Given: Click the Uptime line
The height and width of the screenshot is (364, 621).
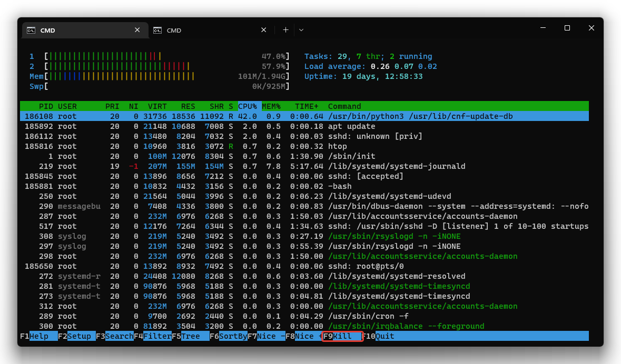Looking at the screenshot, I should (x=363, y=76).
